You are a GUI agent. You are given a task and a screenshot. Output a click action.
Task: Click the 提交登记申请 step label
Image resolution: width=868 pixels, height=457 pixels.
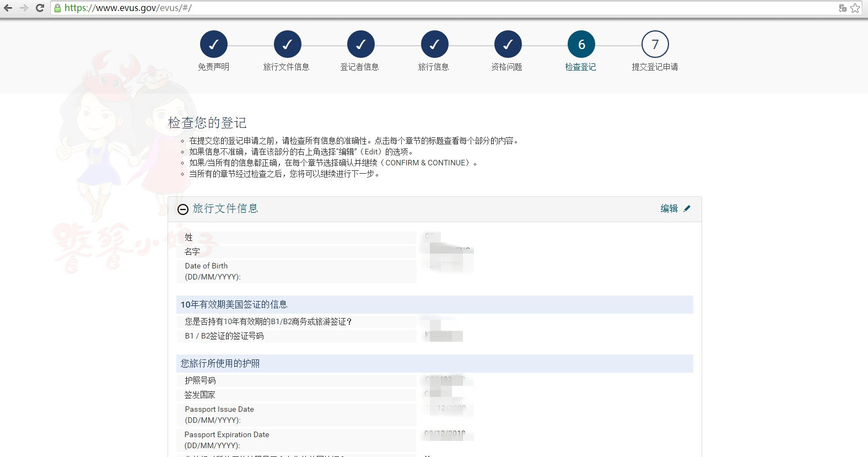coord(655,67)
